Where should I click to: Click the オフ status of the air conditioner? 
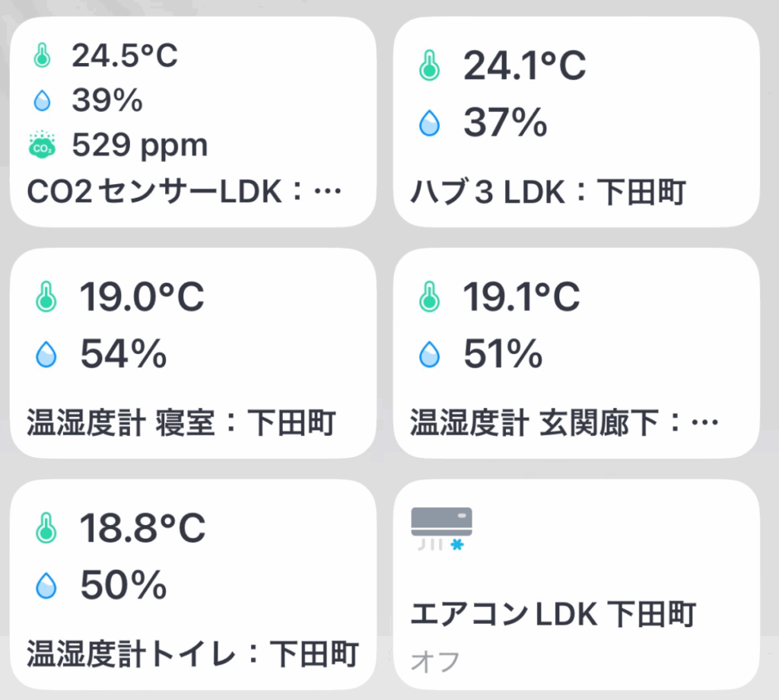coord(434,662)
